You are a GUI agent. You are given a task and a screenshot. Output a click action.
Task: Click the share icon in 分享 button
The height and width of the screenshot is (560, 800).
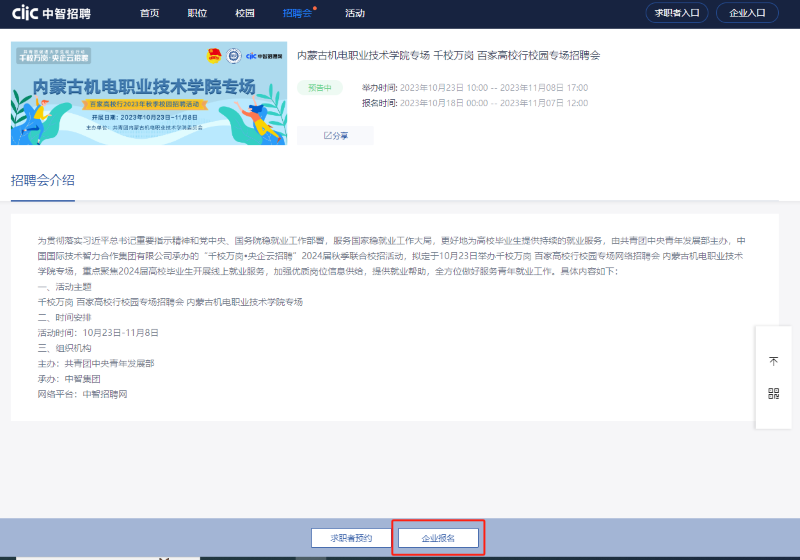(x=328, y=136)
